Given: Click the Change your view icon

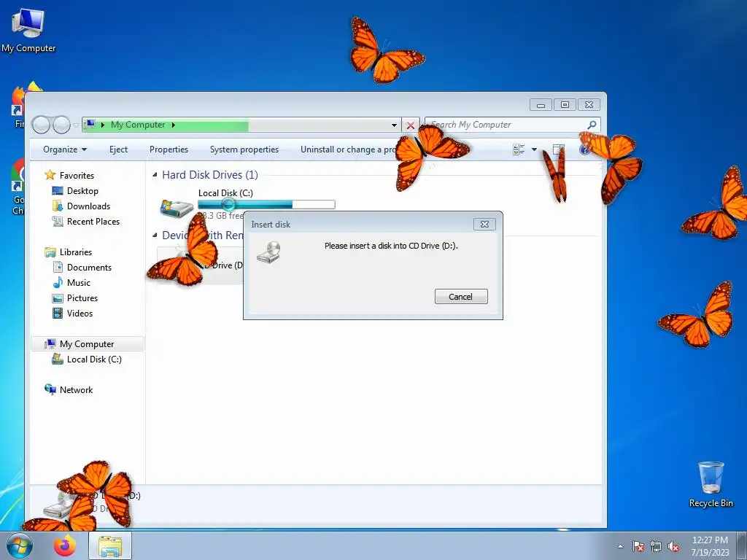Looking at the screenshot, I should 519,149.
